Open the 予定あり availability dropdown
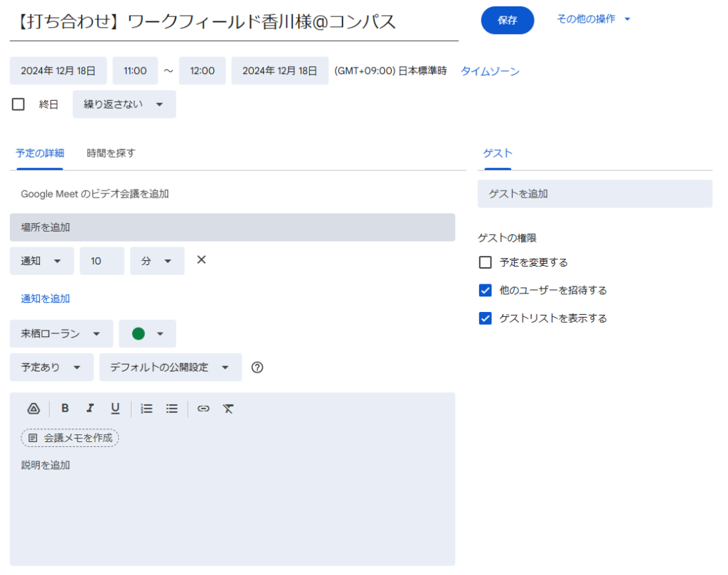Viewport: 728px width, 575px height. click(51, 367)
